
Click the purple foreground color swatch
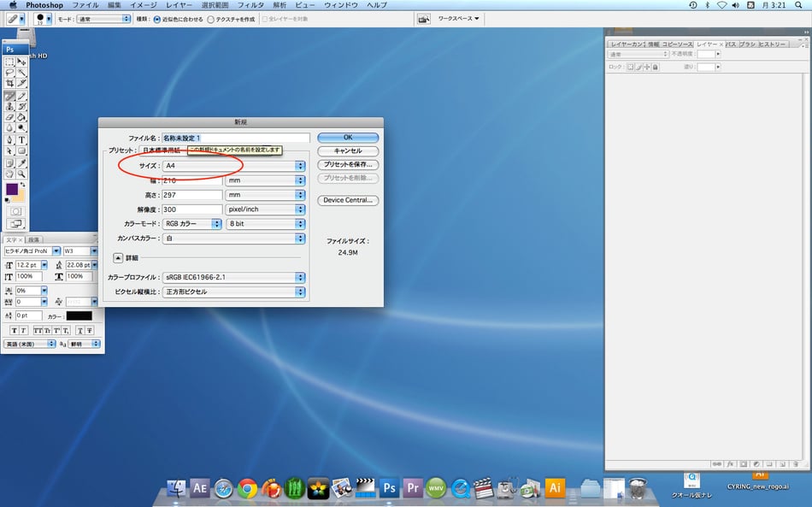click(12, 189)
